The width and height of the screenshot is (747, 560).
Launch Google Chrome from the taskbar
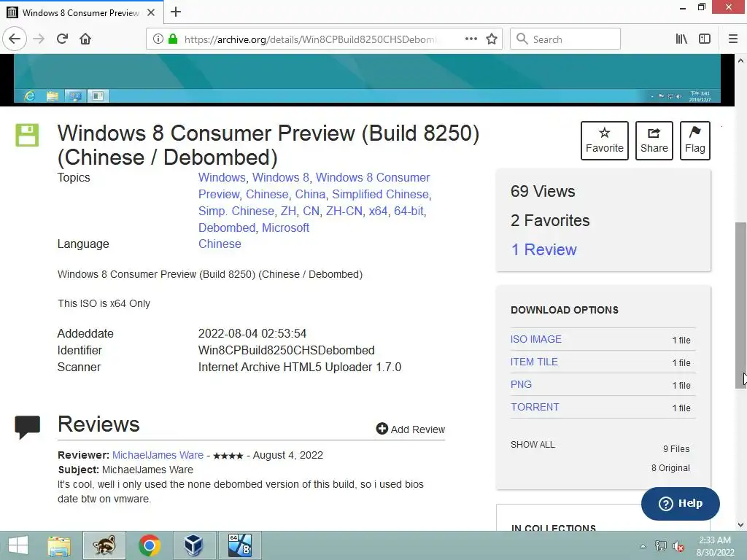(149, 545)
